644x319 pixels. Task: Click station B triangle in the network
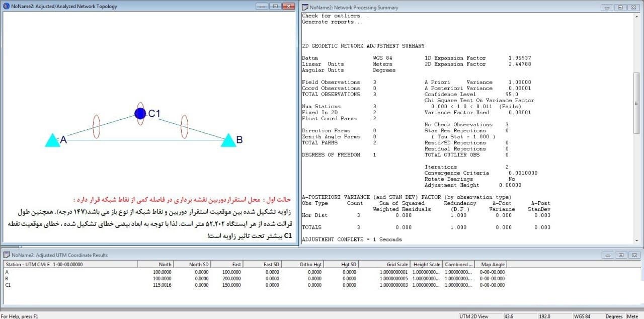(228, 140)
